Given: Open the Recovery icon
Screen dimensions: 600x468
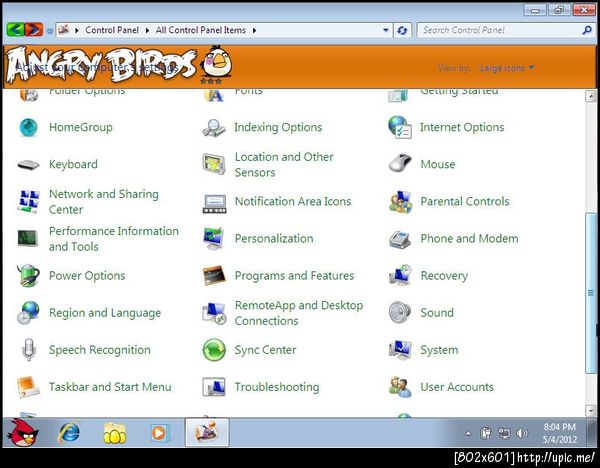Looking at the screenshot, I should click(400, 275).
